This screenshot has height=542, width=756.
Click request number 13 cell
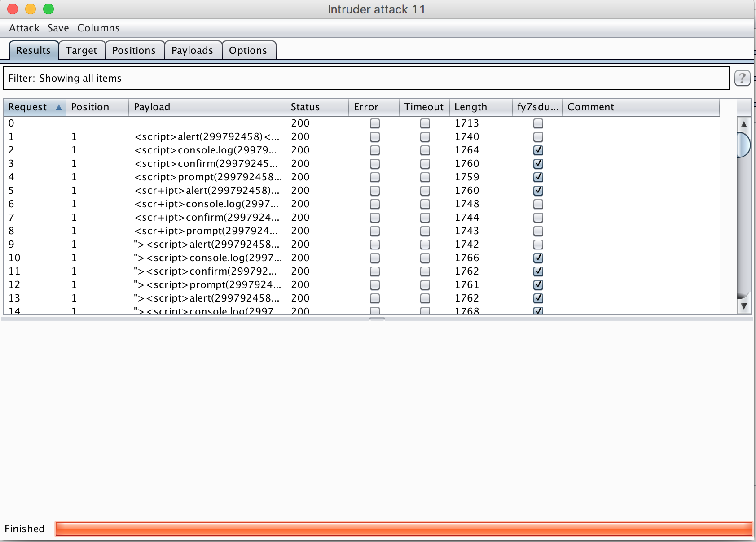pos(14,298)
